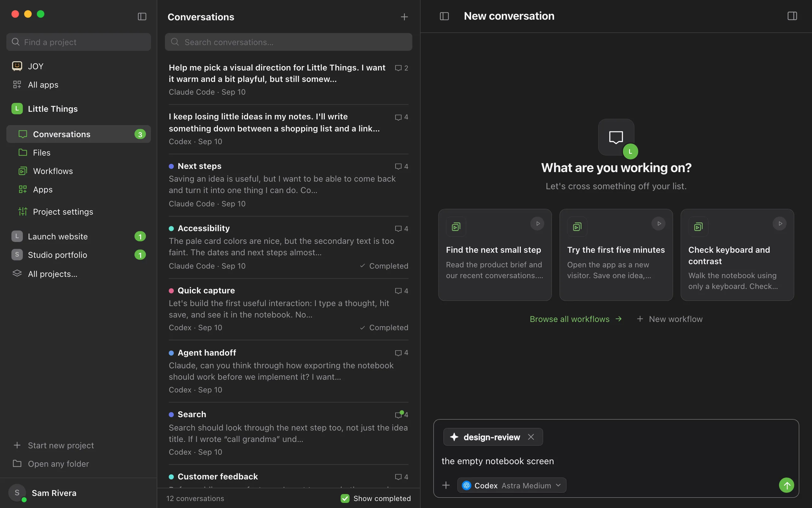
Task: Open the Apps section under Little Things
Action: 79,190
